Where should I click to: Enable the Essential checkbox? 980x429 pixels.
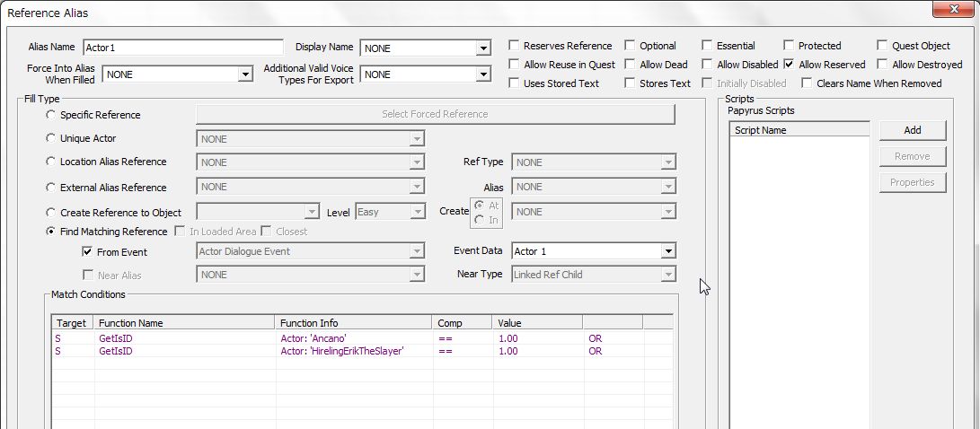click(x=708, y=46)
